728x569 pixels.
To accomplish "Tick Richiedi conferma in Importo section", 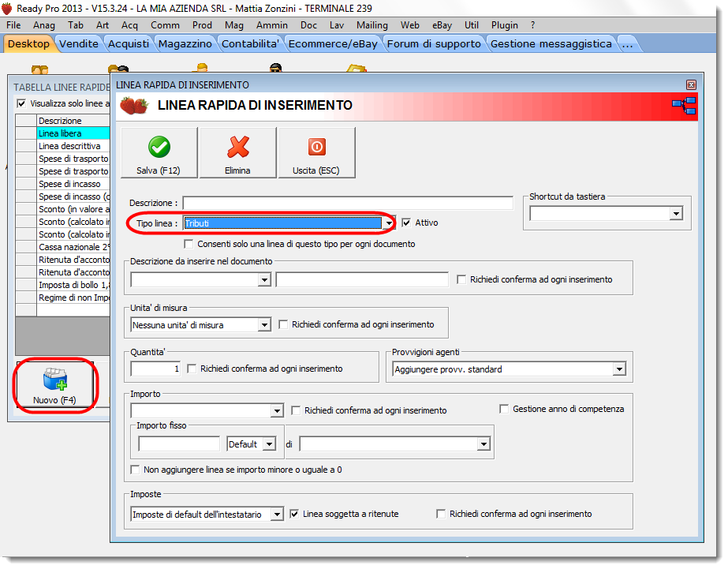I will coord(296,410).
